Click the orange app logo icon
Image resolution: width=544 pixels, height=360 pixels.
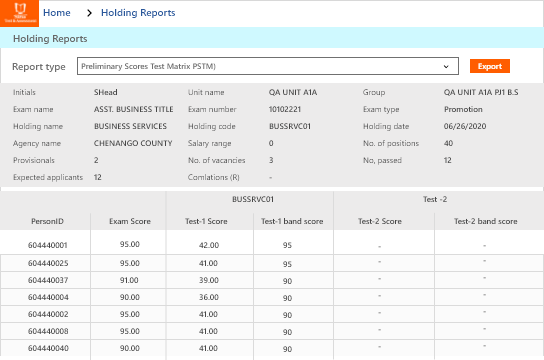(19, 13)
